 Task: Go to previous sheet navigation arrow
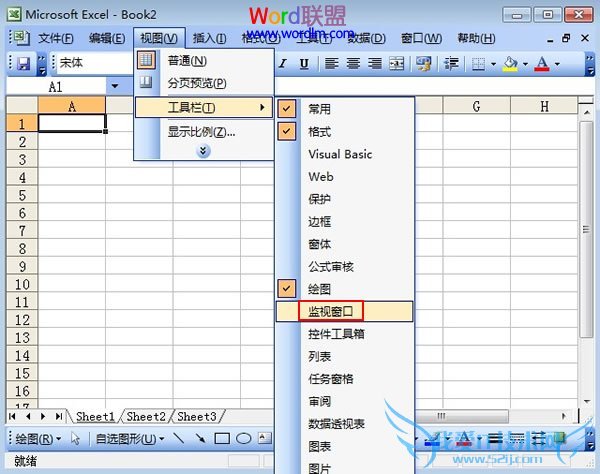pyautogui.click(x=28, y=416)
